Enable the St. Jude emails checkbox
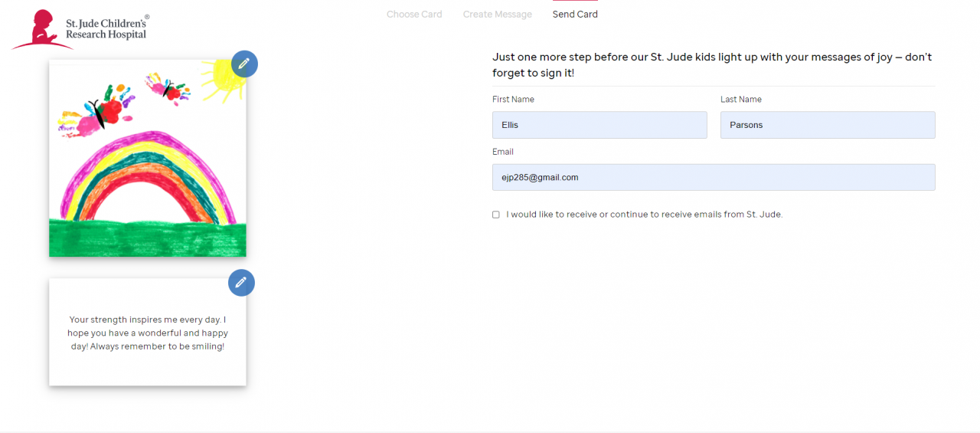Viewport: 980px width, 433px height. (x=496, y=215)
